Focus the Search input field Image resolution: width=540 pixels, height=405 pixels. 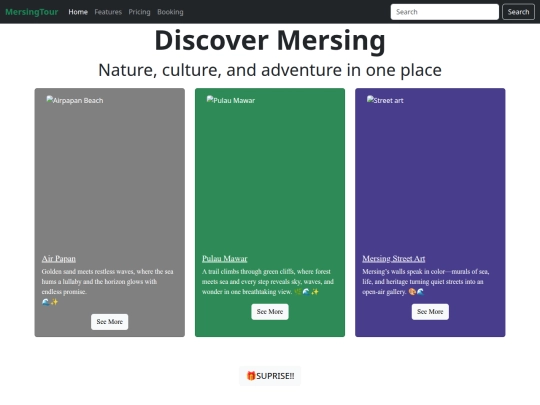[445, 12]
